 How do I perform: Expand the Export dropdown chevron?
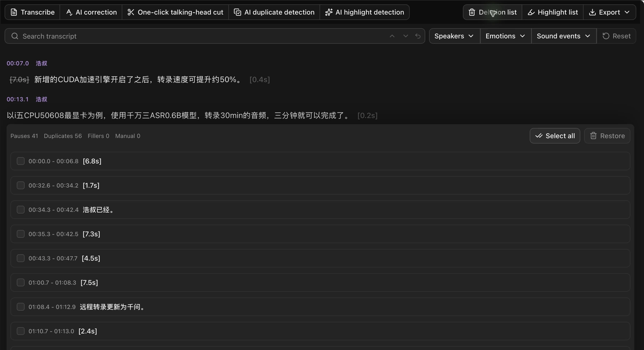pos(627,12)
